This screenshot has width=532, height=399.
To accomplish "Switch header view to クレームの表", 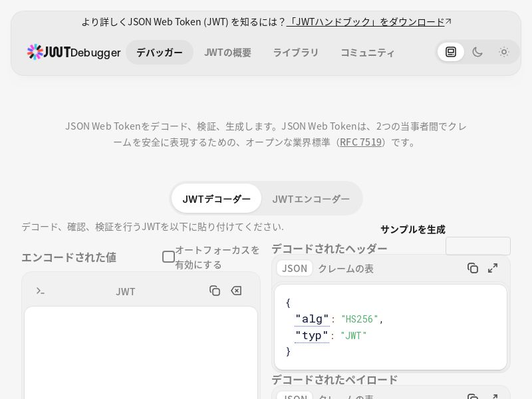I will coord(346,268).
